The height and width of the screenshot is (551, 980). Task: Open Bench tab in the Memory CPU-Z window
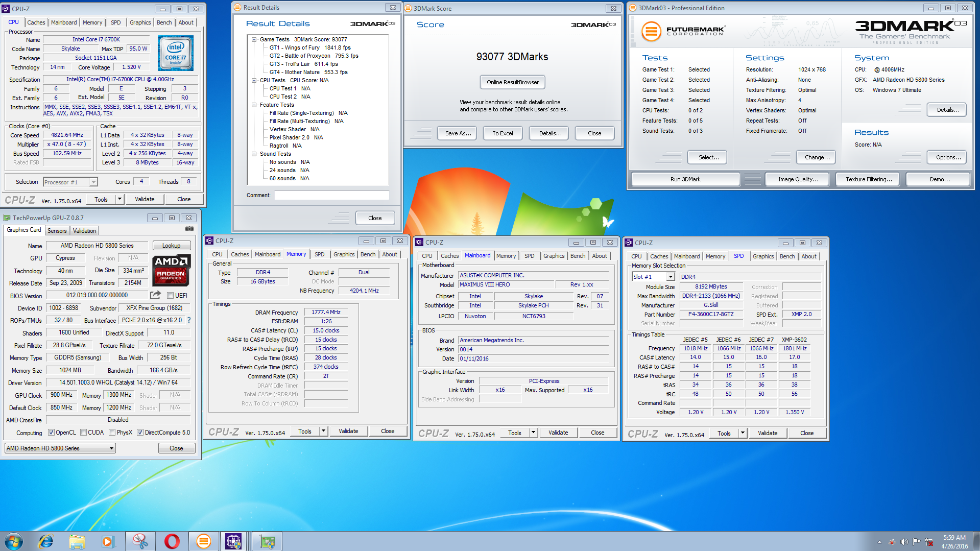pos(368,254)
